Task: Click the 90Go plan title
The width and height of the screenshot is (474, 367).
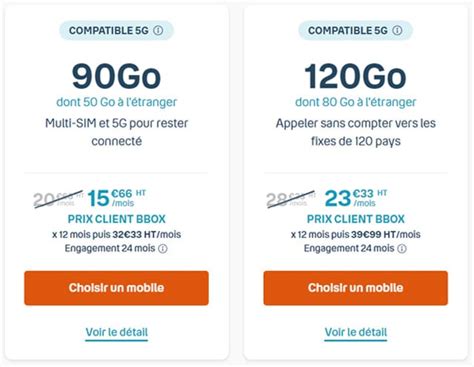Action: pyautogui.click(x=116, y=77)
